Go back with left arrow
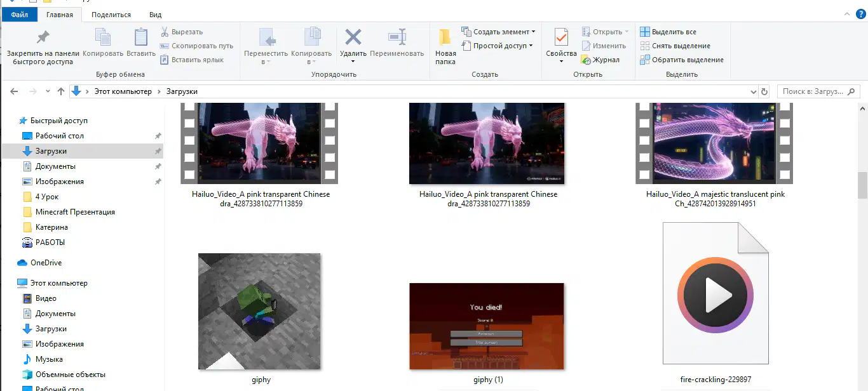The height and width of the screenshot is (391, 868). click(x=14, y=91)
